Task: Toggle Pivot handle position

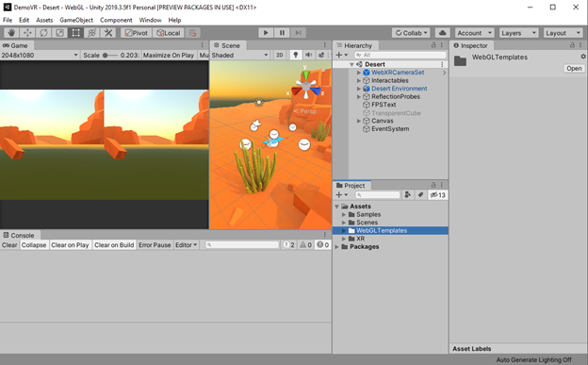Action: [136, 33]
